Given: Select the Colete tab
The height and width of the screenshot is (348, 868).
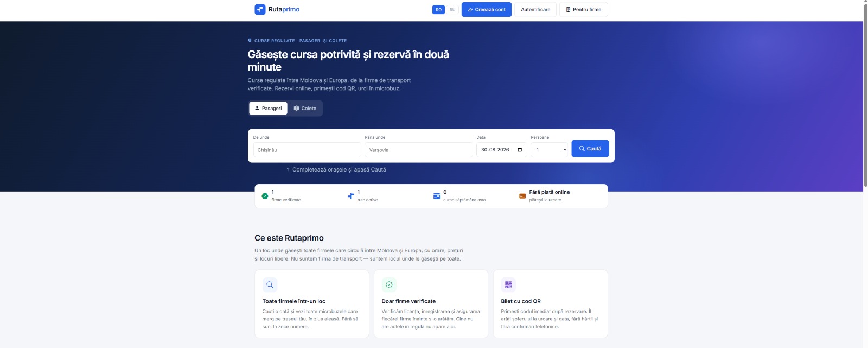Looking at the screenshot, I should pos(305,109).
